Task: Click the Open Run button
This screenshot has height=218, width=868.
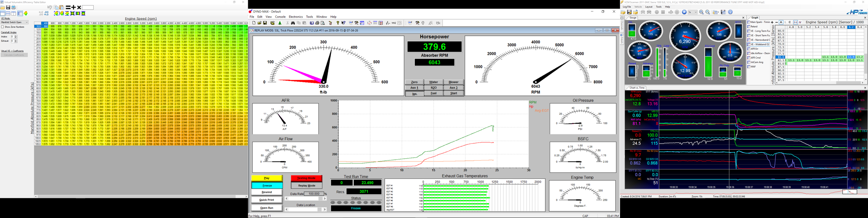Action: 267,208
